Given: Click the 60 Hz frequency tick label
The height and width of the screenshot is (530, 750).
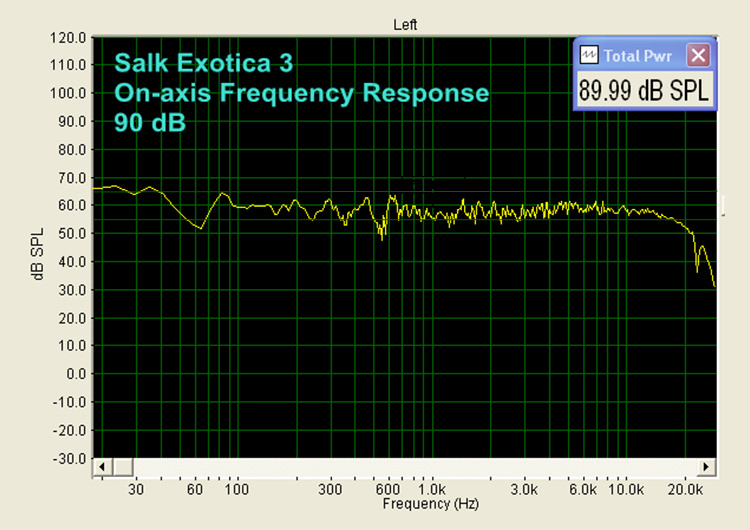Looking at the screenshot, I should tap(195, 489).
